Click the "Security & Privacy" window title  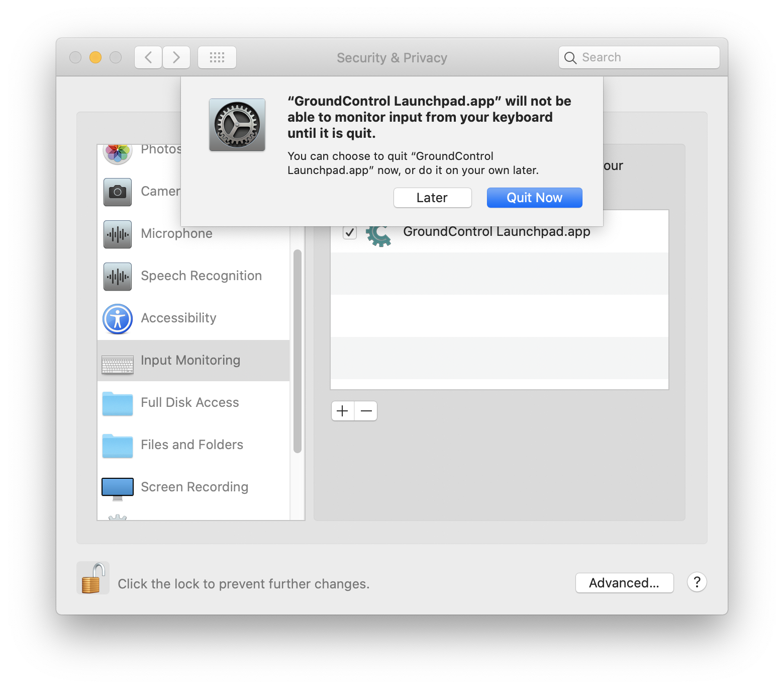pos(392,58)
